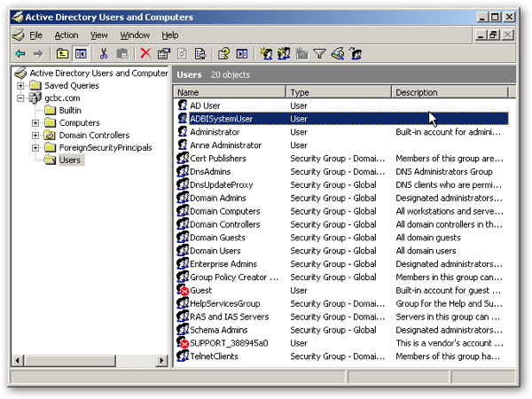Screen dimensions: 532x399
Task: Open Properties toolbar icon
Action: coord(164,53)
